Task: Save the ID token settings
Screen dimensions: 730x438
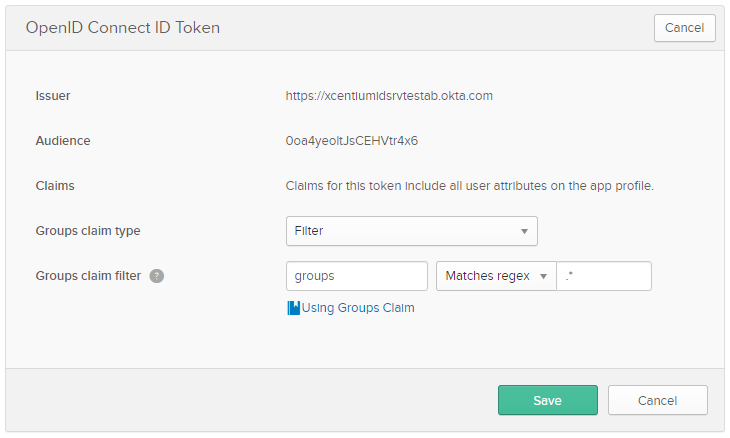Action: pos(548,400)
